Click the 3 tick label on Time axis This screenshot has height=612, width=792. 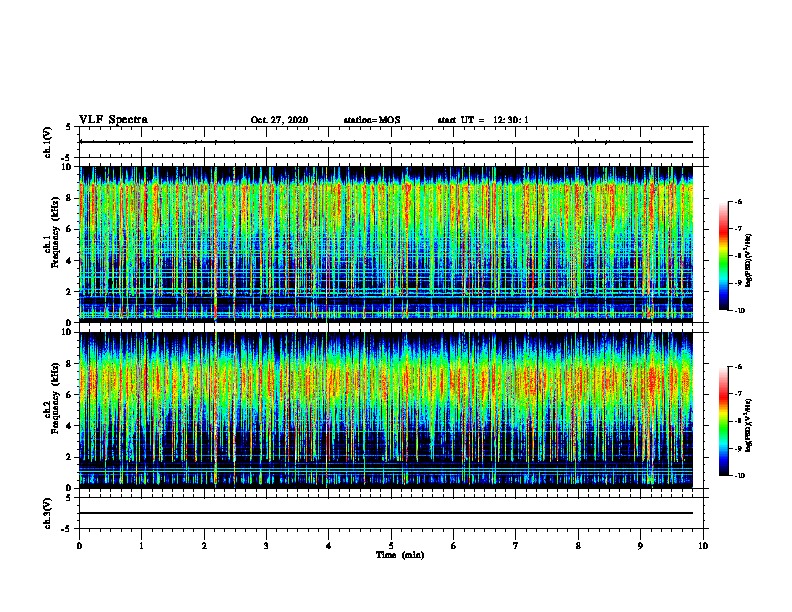(266, 546)
